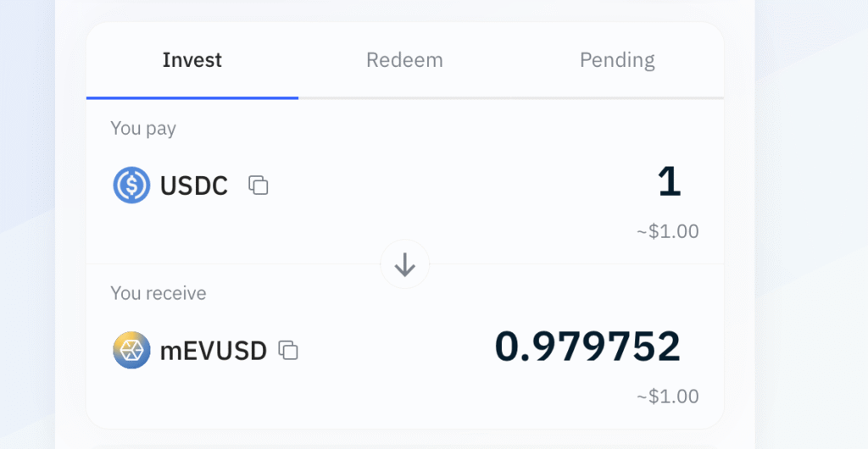Click the USDC token name
Viewport: 868px width, 449px height.
194,185
